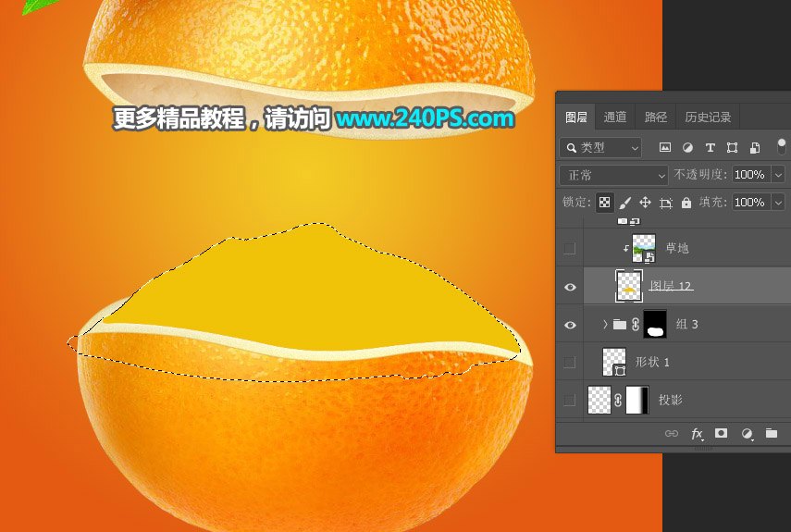Click the 草地 clipping mask arrow icon
Viewport: 791px width, 532px height.
(625, 248)
